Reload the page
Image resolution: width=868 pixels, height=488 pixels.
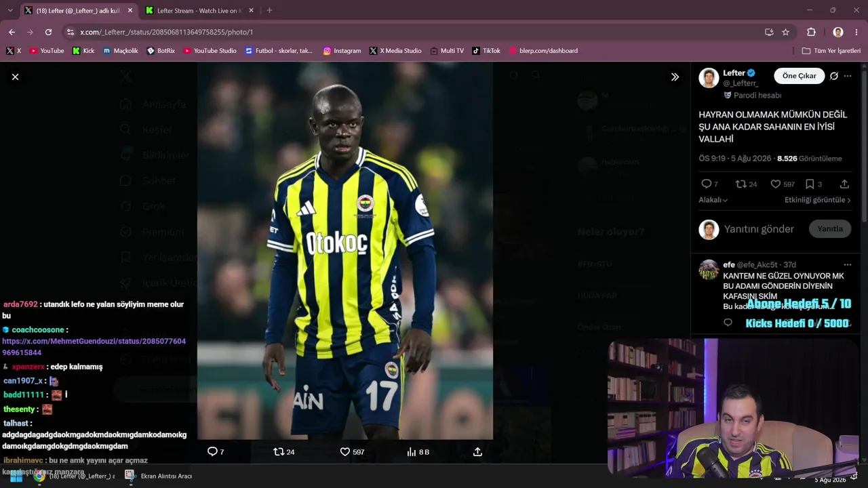point(48,32)
